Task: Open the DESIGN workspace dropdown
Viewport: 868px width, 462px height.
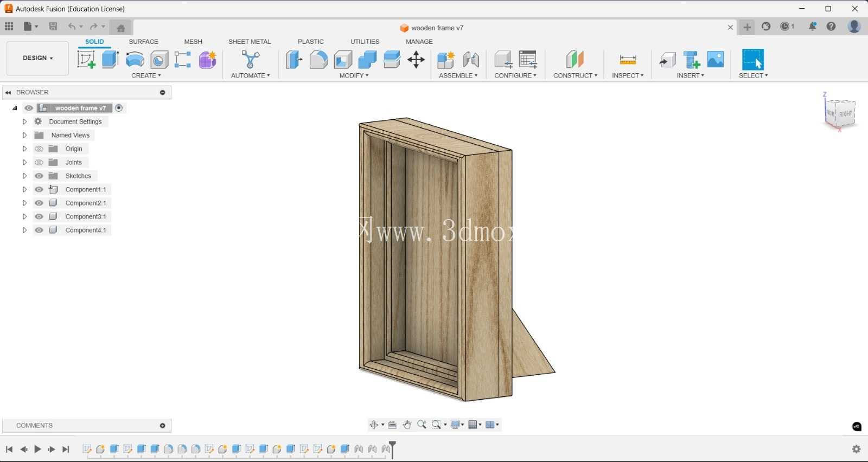Action: (37, 58)
